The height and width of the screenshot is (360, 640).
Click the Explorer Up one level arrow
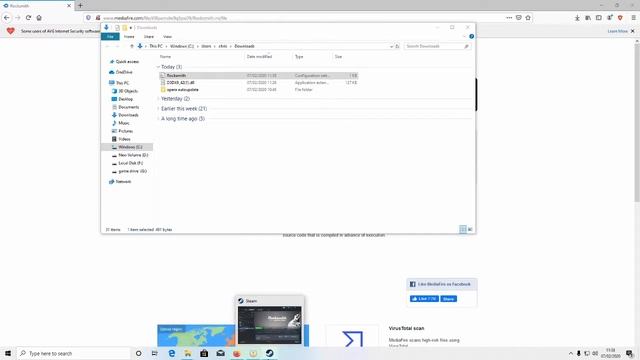[132, 46]
